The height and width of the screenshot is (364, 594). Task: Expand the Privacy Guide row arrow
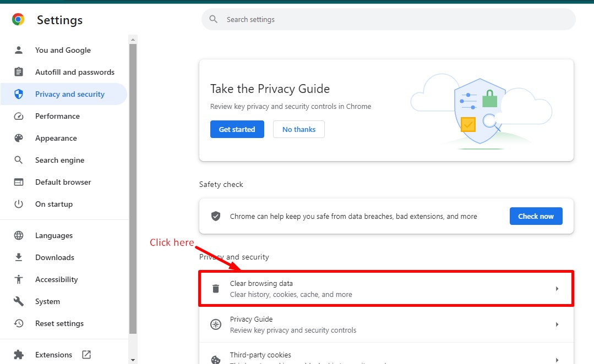[x=557, y=324]
